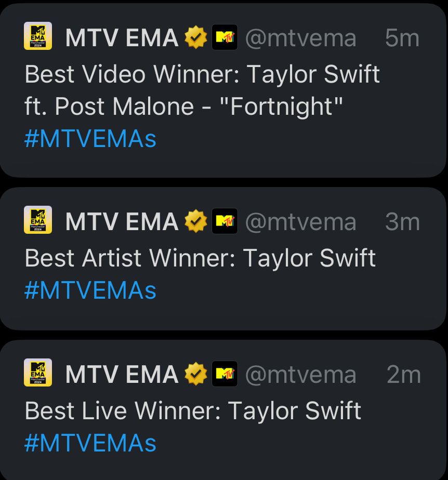
Task: Click @mtvema handle on the Best Video tweet
Action: pyautogui.click(x=301, y=38)
